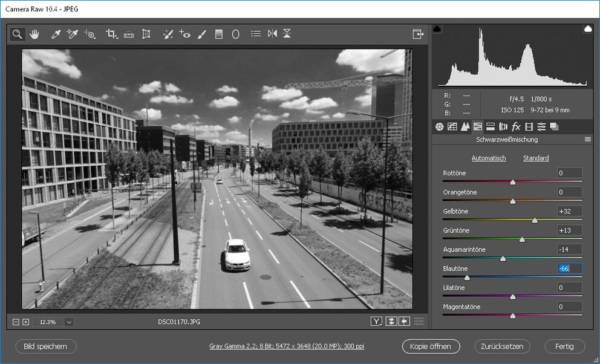Click the Rottöne slider handle
This screenshot has width=600, height=364.
[x=513, y=183]
